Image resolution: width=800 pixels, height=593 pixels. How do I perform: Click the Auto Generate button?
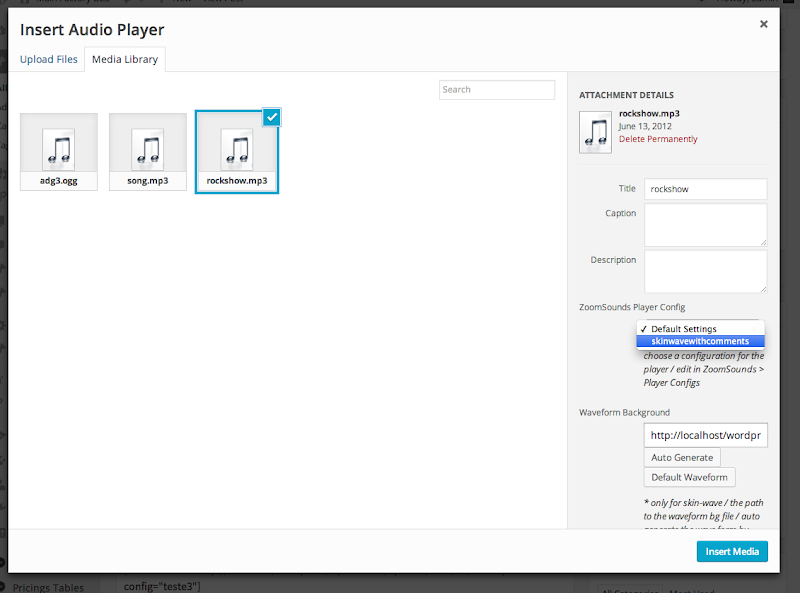tap(682, 458)
